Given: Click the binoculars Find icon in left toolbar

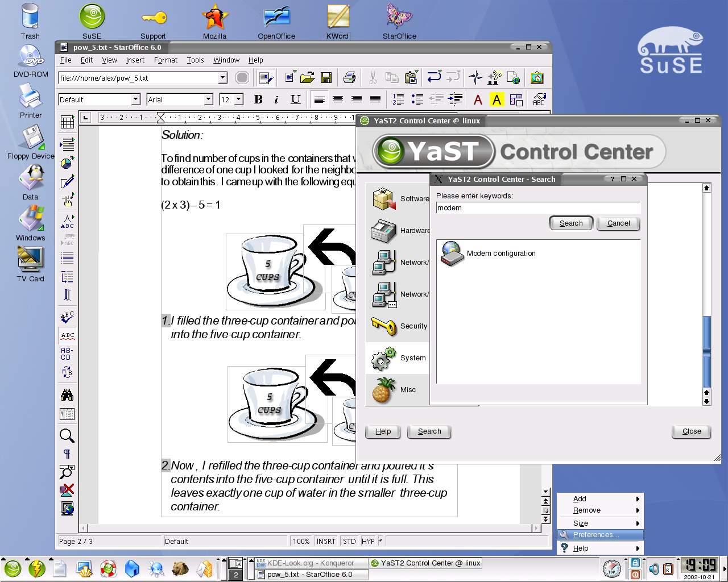Looking at the screenshot, I should pyautogui.click(x=67, y=395).
